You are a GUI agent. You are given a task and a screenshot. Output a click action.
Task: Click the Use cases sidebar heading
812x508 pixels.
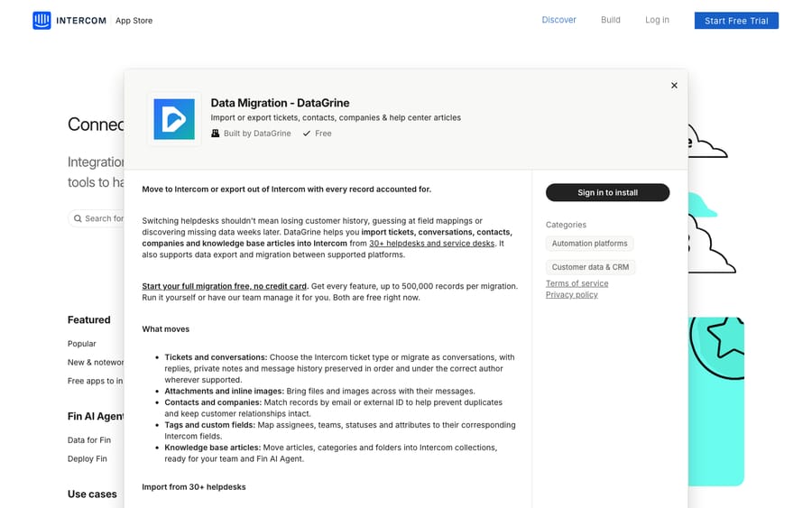[x=92, y=494]
